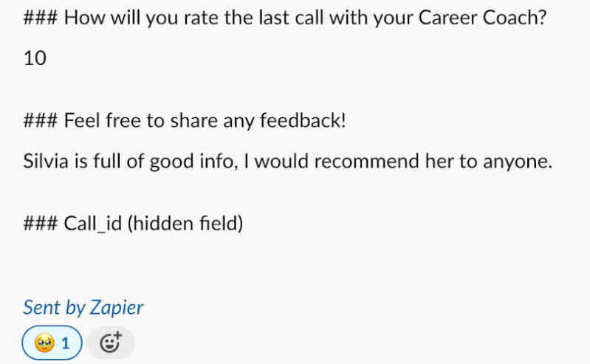This screenshot has width=590, height=364.
Task: Click the pleading face emoji in reaction pill
Action: point(44,343)
